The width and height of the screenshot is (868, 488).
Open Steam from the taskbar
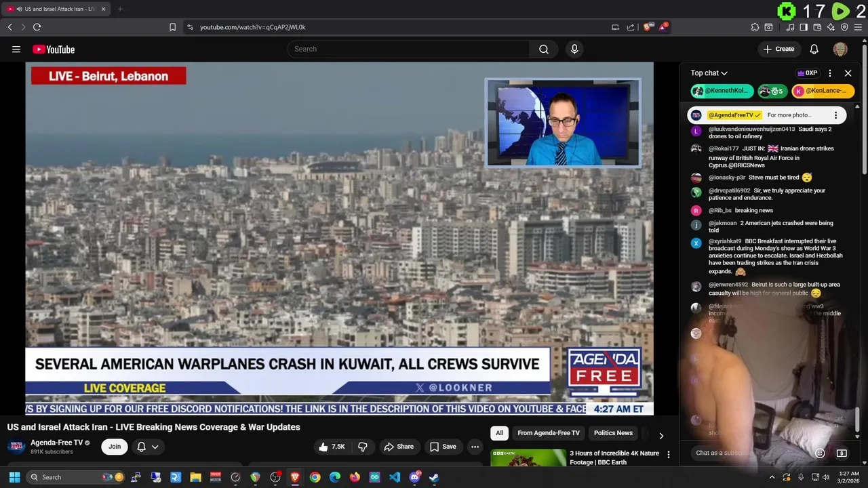(434, 477)
